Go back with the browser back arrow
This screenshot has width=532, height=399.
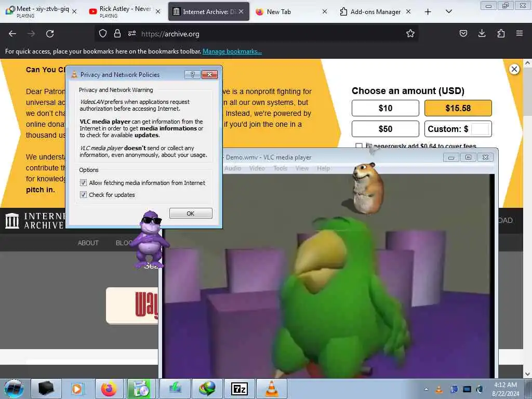click(12, 34)
